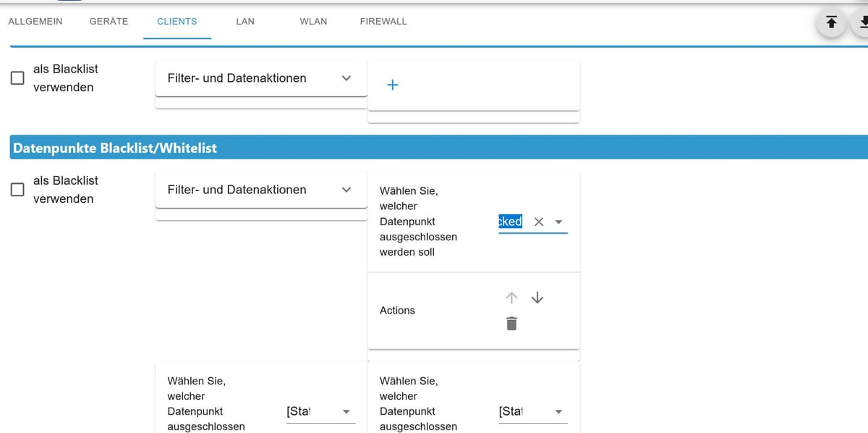Go to the FIREWALL tab
The width and height of the screenshot is (868, 433).
[x=383, y=21]
